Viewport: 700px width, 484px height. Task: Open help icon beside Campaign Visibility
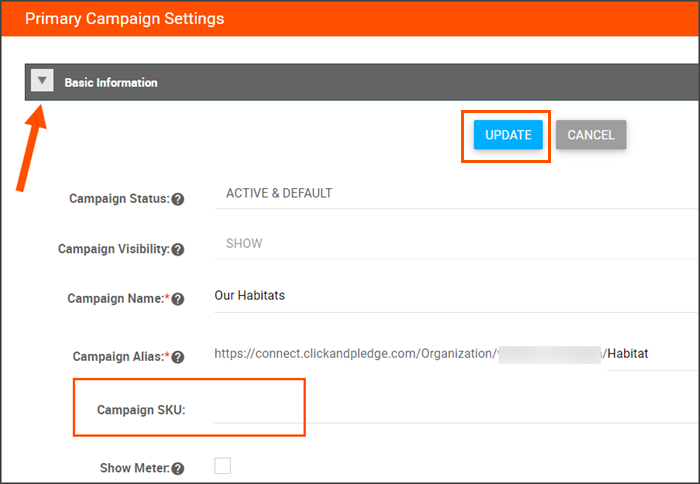coord(178,249)
